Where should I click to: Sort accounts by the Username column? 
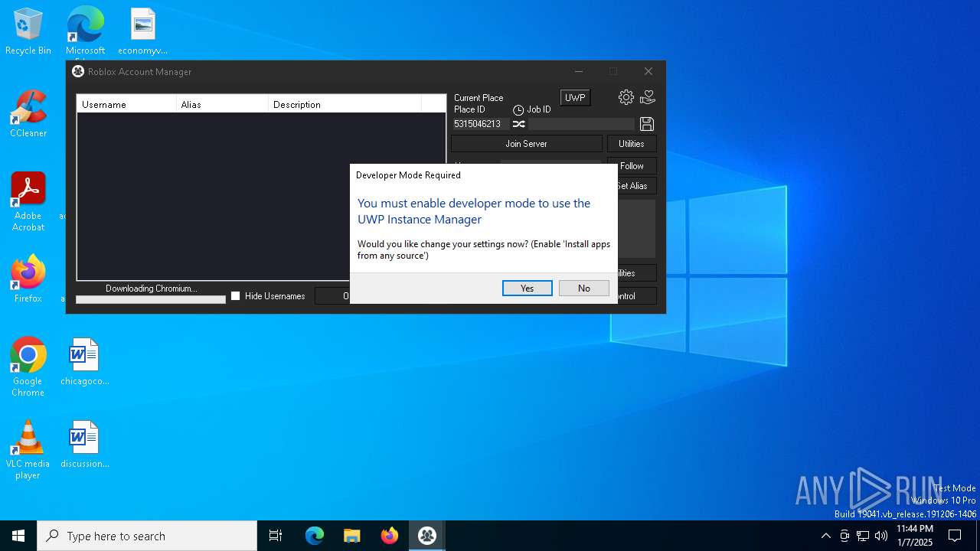(126, 104)
